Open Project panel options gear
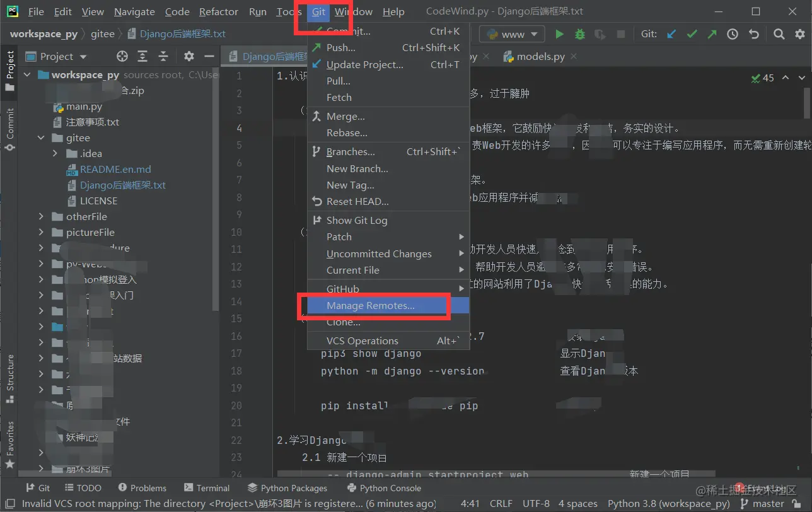 point(188,56)
